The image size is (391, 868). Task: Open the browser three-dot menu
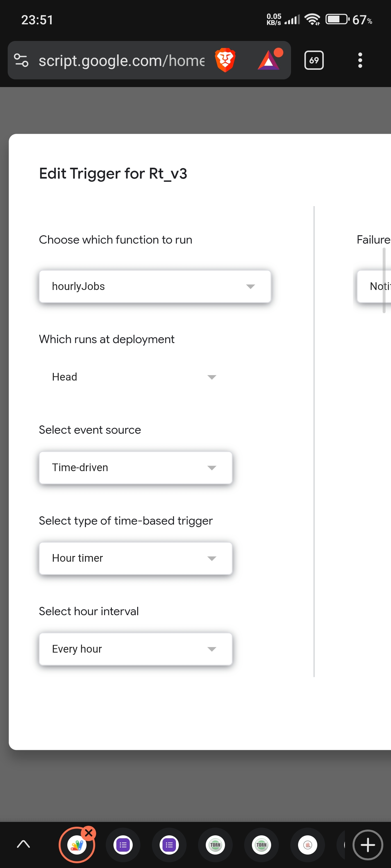pyautogui.click(x=360, y=60)
